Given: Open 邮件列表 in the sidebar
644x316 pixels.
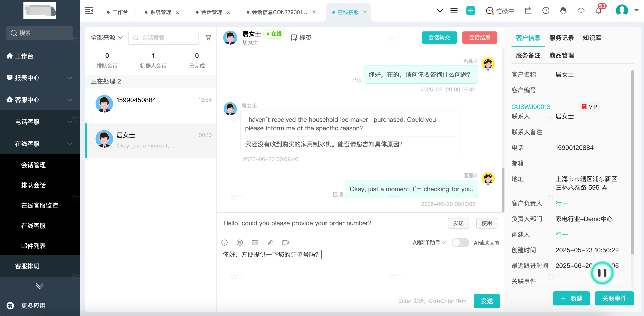Looking at the screenshot, I should click(x=33, y=246).
